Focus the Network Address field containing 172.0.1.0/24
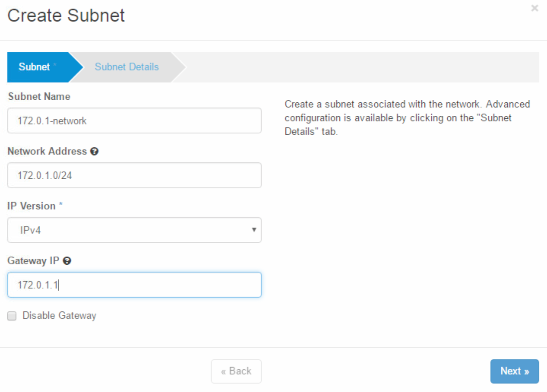The image size is (547, 392). pyautogui.click(x=134, y=175)
